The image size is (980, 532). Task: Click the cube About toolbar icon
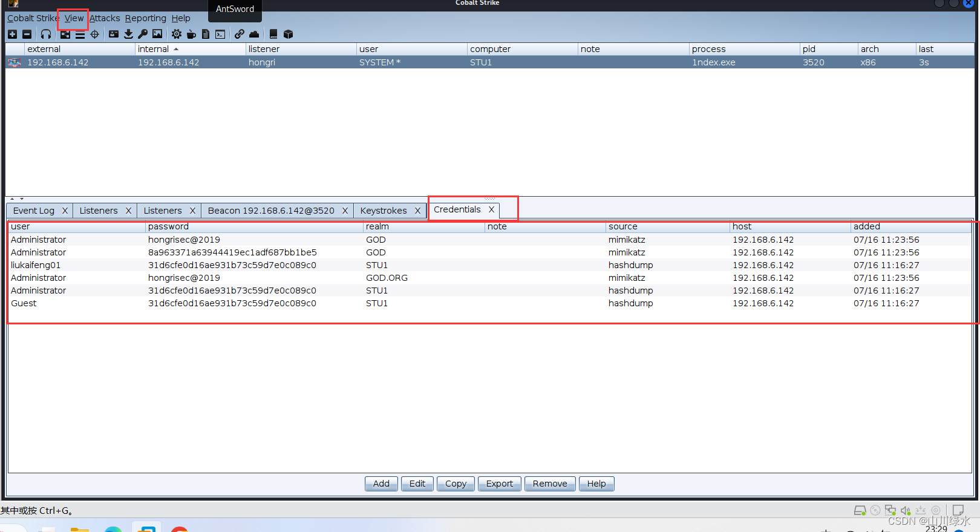tap(288, 34)
